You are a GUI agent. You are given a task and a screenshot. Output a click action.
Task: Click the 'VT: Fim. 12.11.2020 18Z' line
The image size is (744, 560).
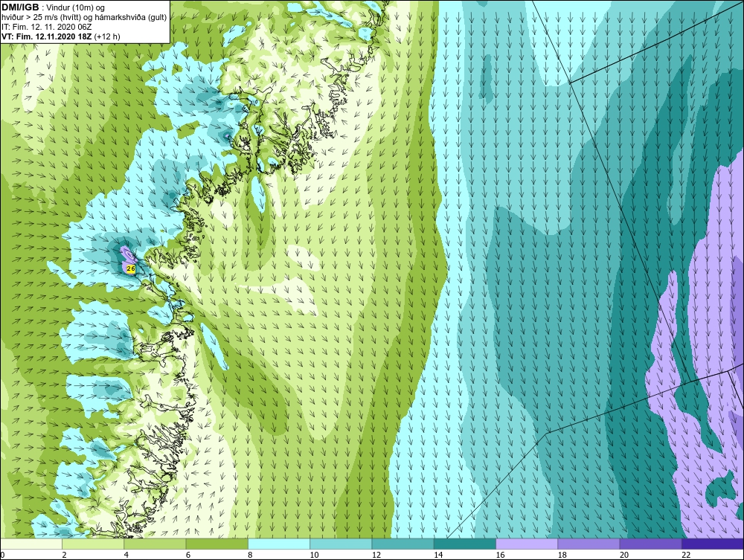pyautogui.click(x=48, y=36)
